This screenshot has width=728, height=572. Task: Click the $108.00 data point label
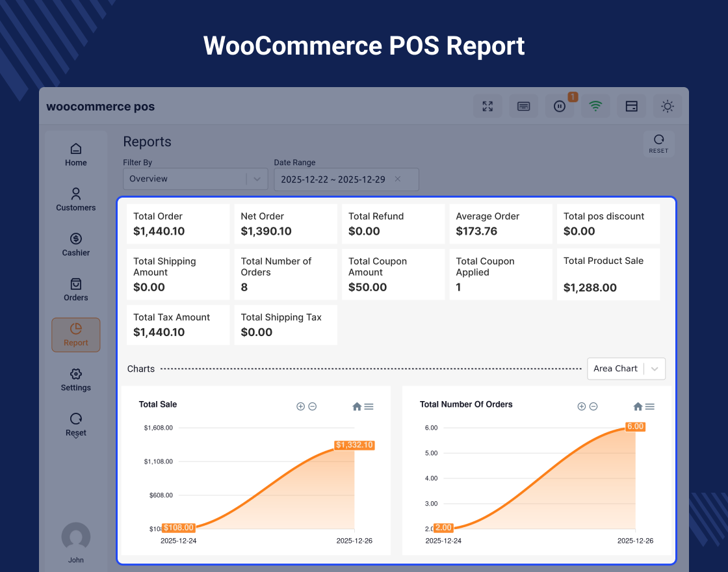click(x=178, y=527)
